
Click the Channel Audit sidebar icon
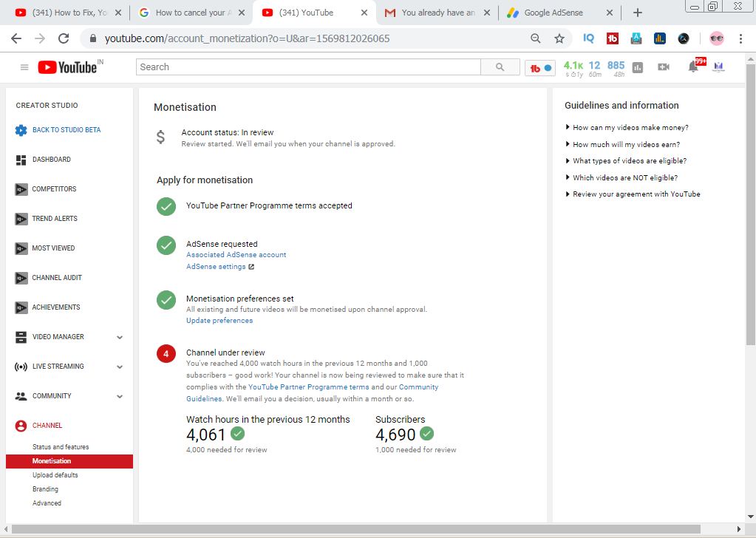[21, 278]
